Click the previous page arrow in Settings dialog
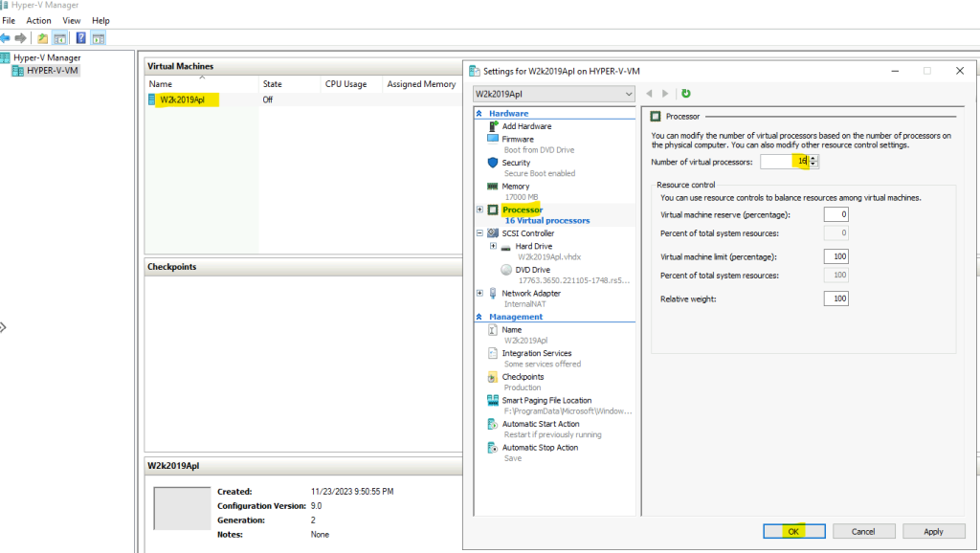The height and width of the screenshot is (553, 980). pyautogui.click(x=649, y=93)
